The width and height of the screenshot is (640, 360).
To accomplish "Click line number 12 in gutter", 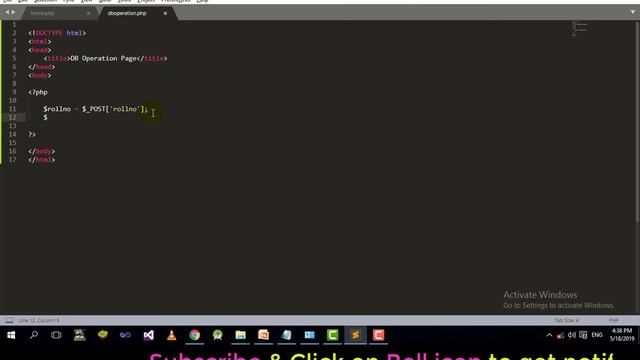I will pyautogui.click(x=13, y=118).
